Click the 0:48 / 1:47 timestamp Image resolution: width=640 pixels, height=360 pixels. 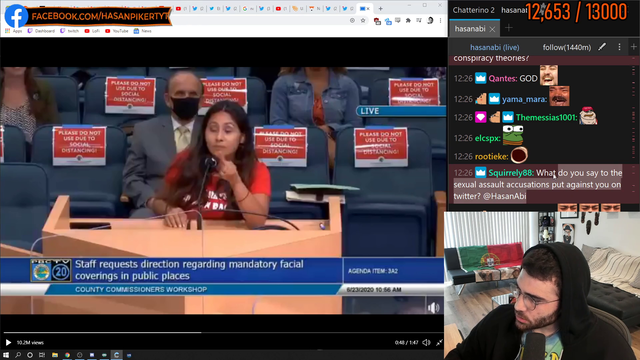pyautogui.click(x=407, y=343)
